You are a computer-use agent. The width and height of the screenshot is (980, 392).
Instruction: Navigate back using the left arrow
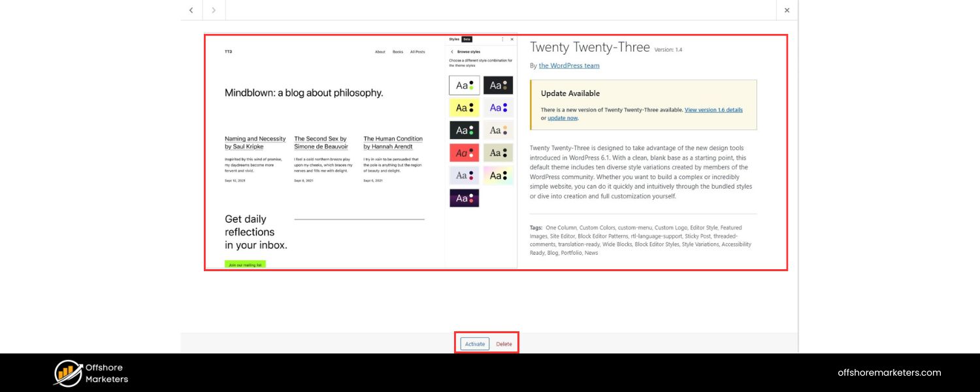(191, 10)
